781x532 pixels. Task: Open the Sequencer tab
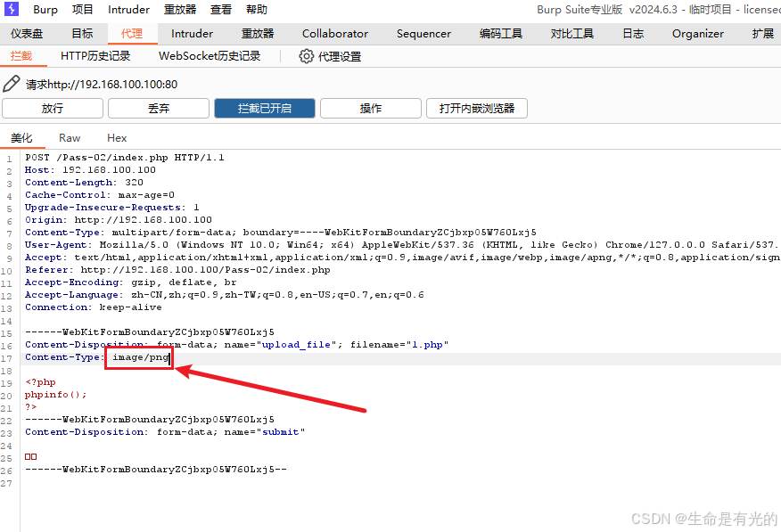tap(423, 33)
